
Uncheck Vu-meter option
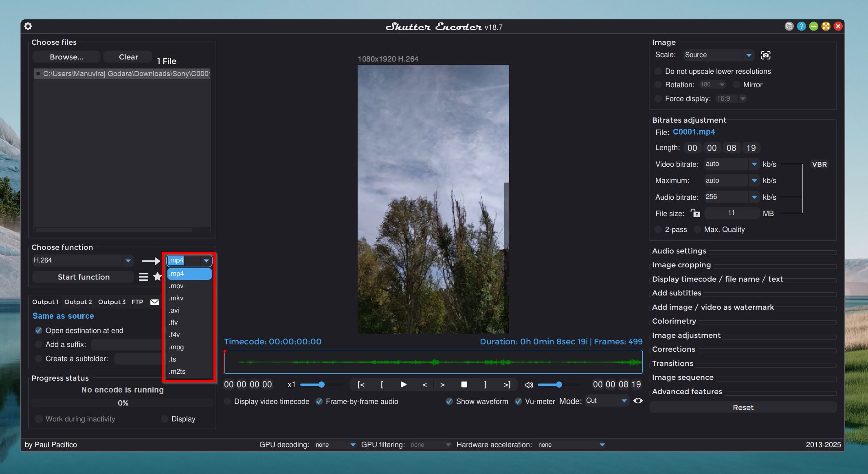[518, 401]
